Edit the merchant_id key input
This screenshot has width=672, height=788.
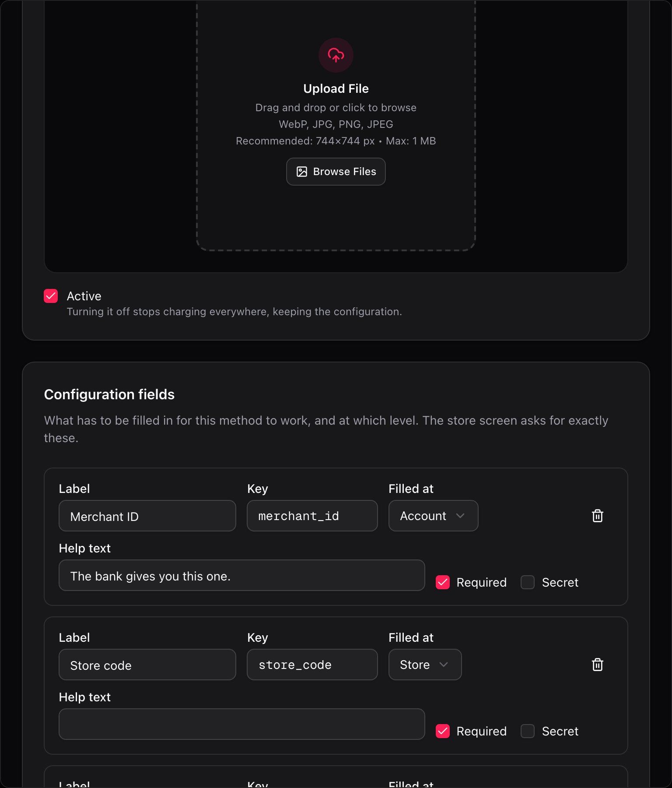pos(312,516)
